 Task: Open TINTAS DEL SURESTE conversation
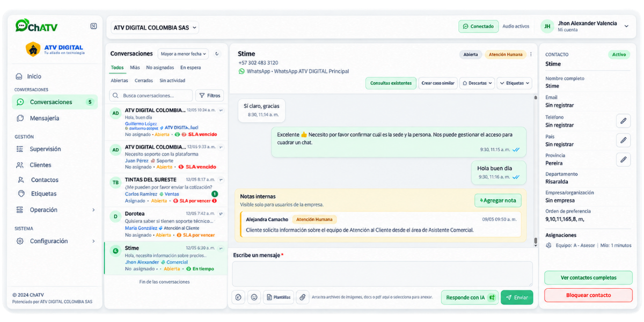tap(166, 190)
